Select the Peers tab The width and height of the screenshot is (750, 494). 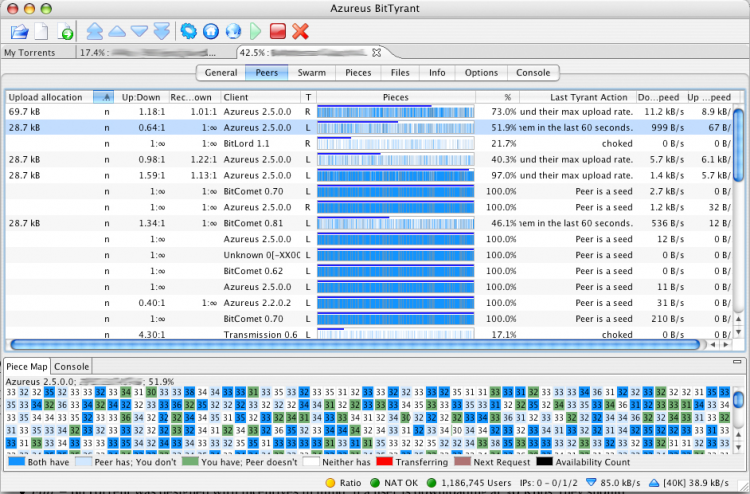[266, 73]
